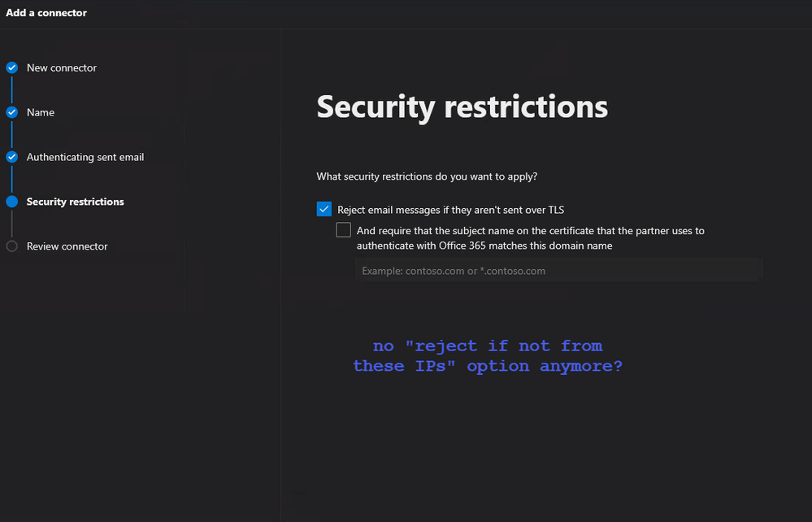Click the large Security restrictions heading
Screen dimensions: 812x522
462,107
